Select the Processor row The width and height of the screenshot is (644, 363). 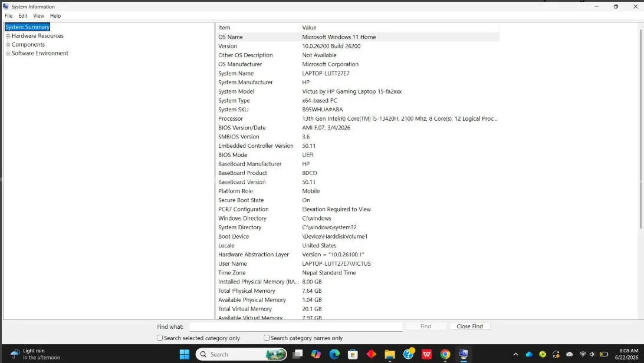(x=358, y=118)
